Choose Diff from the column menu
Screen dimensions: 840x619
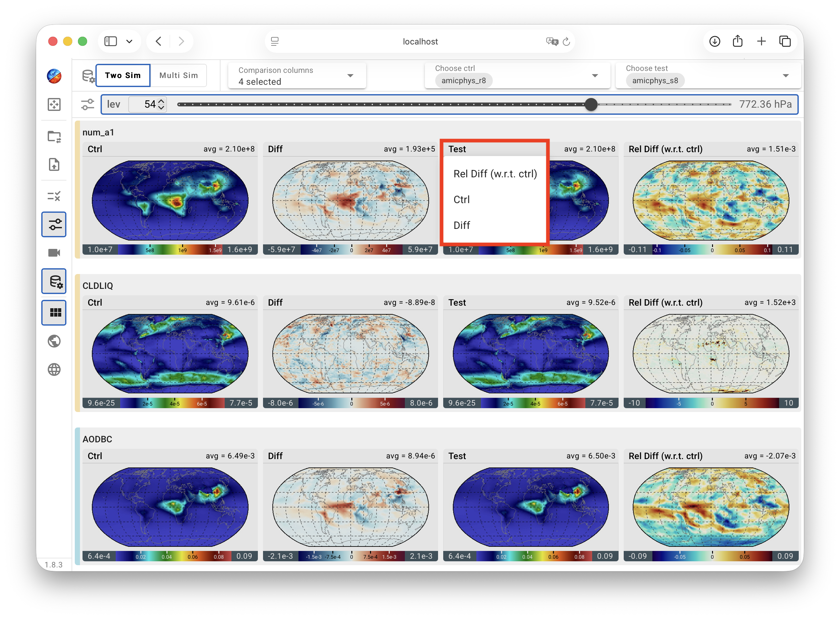point(495,226)
